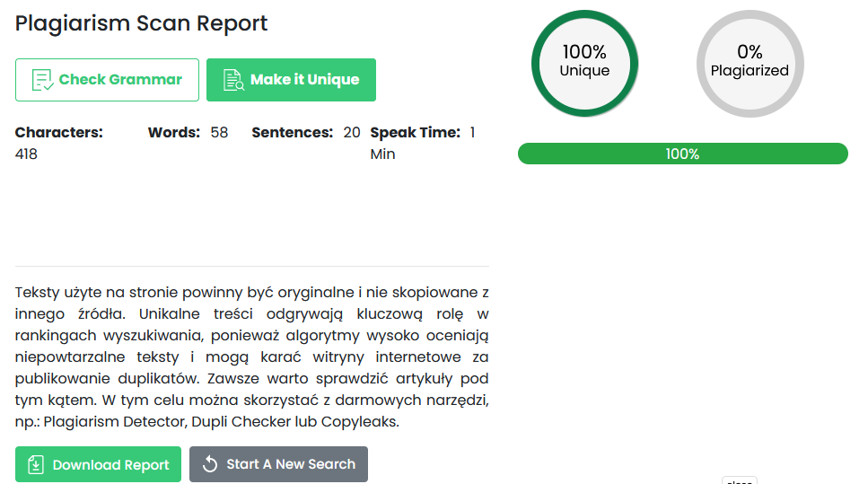
Task: Click the Words count value 58
Action: pyautogui.click(x=219, y=132)
